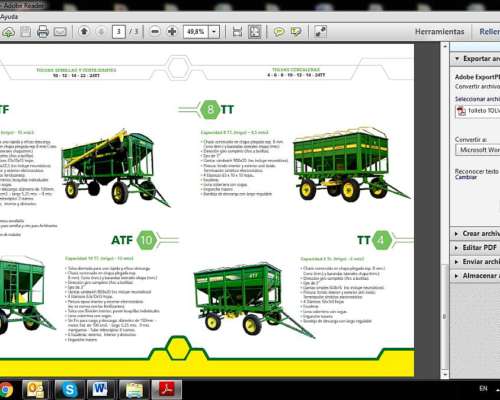Open the Convertir a format dropdown

tap(477, 150)
